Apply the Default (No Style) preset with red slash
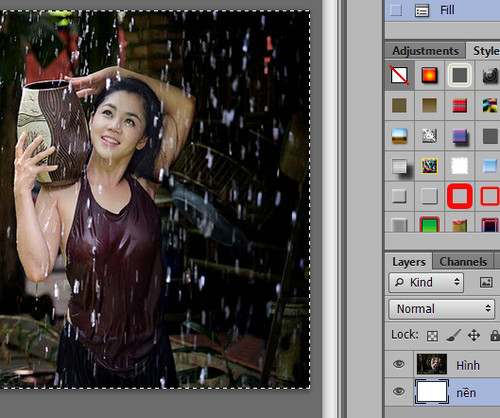Viewport: 500px width, 418px height. tap(399, 75)
